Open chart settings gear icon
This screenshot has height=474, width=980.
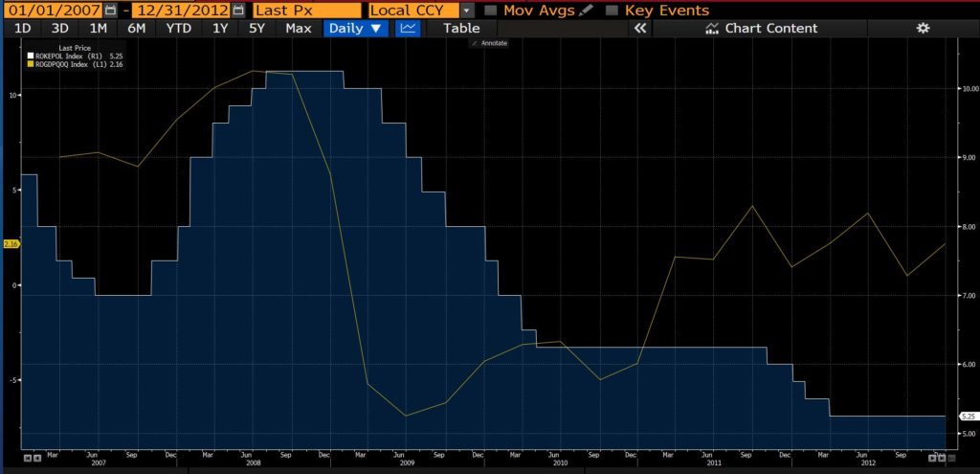[923, 29]
